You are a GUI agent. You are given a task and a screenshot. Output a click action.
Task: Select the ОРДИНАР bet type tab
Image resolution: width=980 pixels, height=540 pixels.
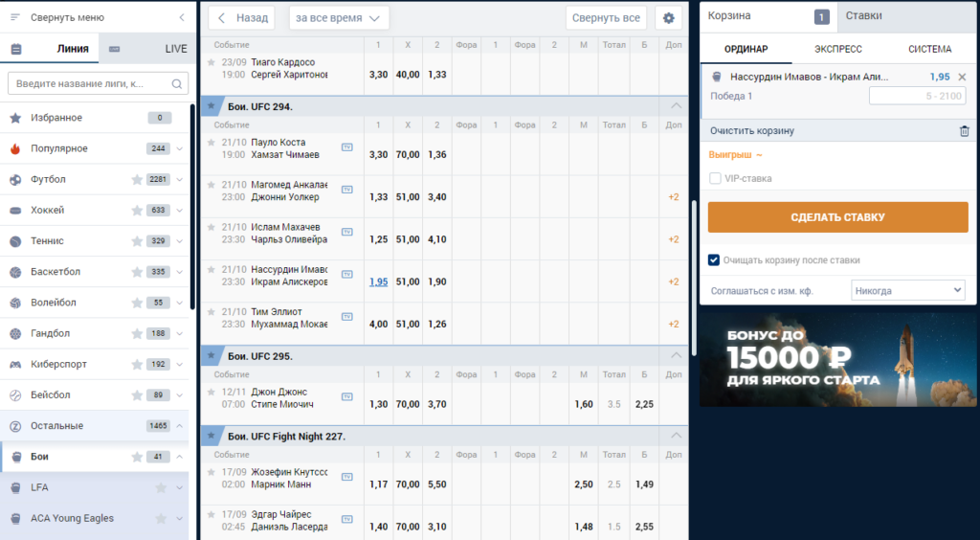[746, 49]
